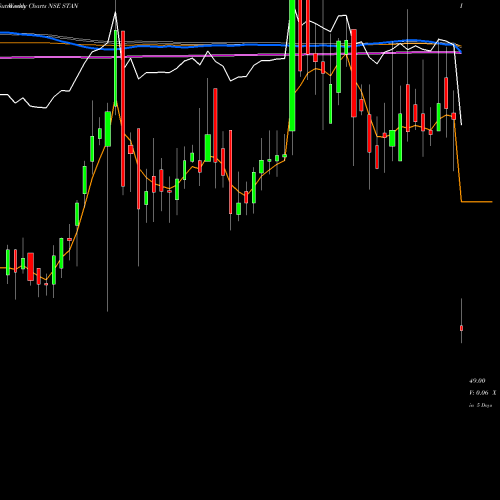Click the 'Charts NSE STAN' title text
Image resolution: width=500 pixels, height=500 pixels.
coord(53,6)
